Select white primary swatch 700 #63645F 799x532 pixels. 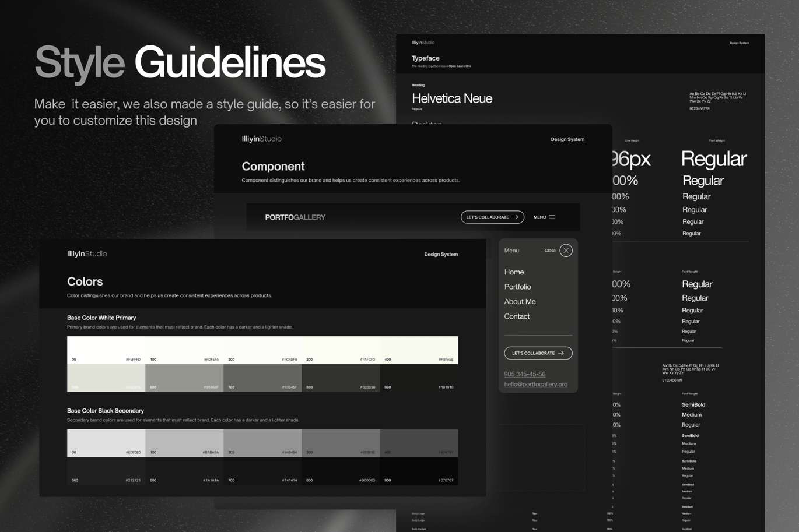tap(262, 378)
